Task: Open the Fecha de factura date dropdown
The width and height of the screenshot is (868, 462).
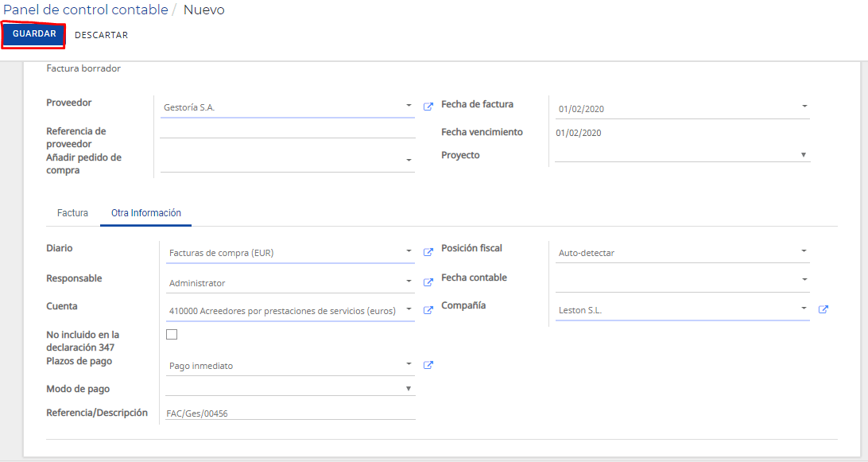Action: click(804, 106)
